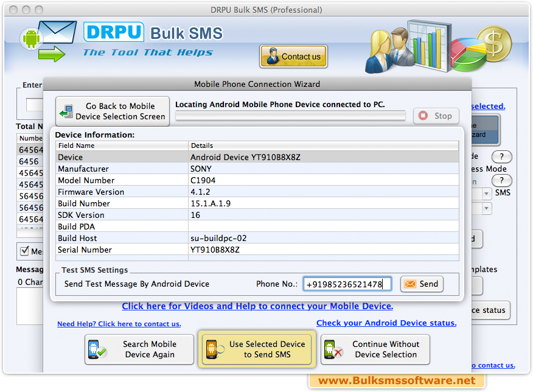Select the SDK Version 16 value
The width and height of the screenshot is (533, 392).
pyautogui.click(x=195, y=215)
